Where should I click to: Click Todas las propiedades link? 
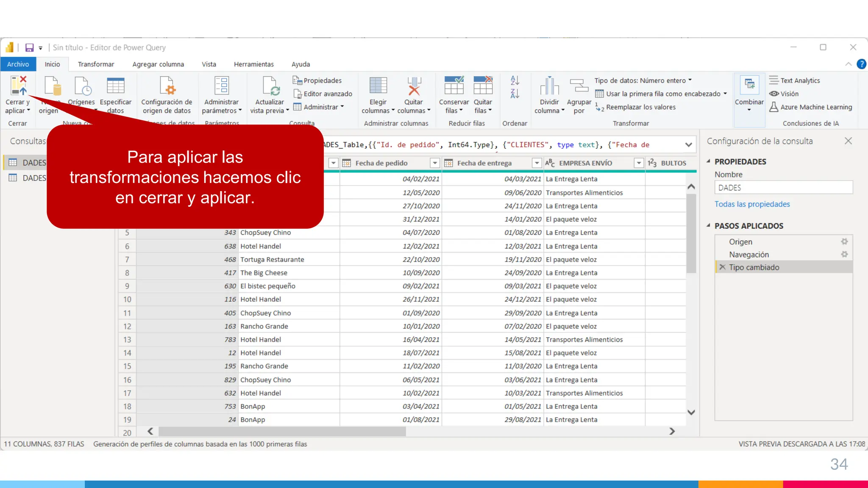(752, 204)
